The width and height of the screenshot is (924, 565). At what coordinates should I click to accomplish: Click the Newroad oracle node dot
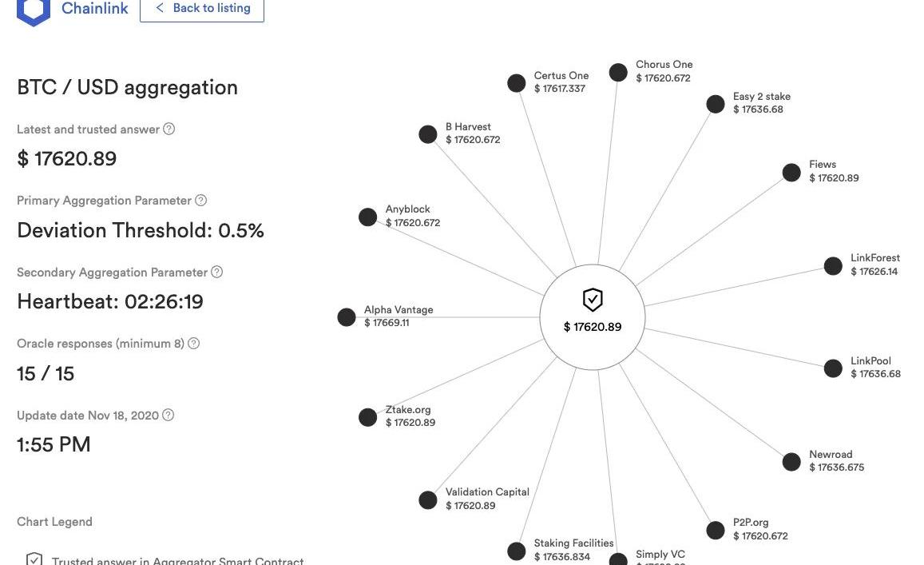pos(791,461)
